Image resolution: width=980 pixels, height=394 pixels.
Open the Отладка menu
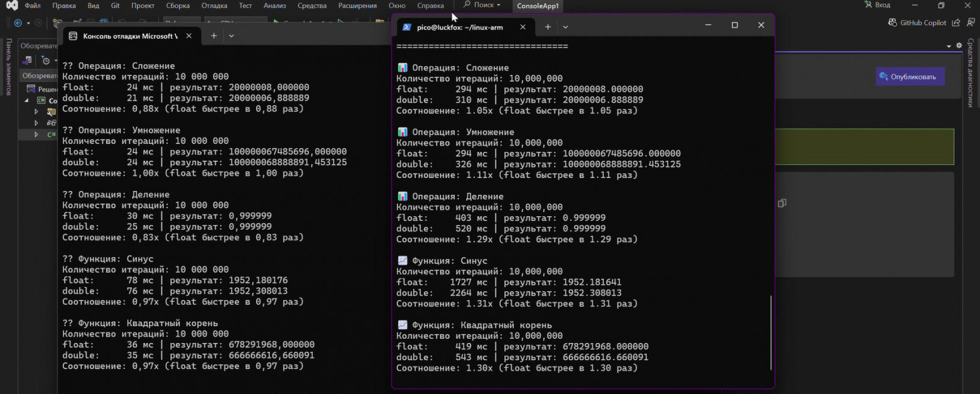click(215, 6)
